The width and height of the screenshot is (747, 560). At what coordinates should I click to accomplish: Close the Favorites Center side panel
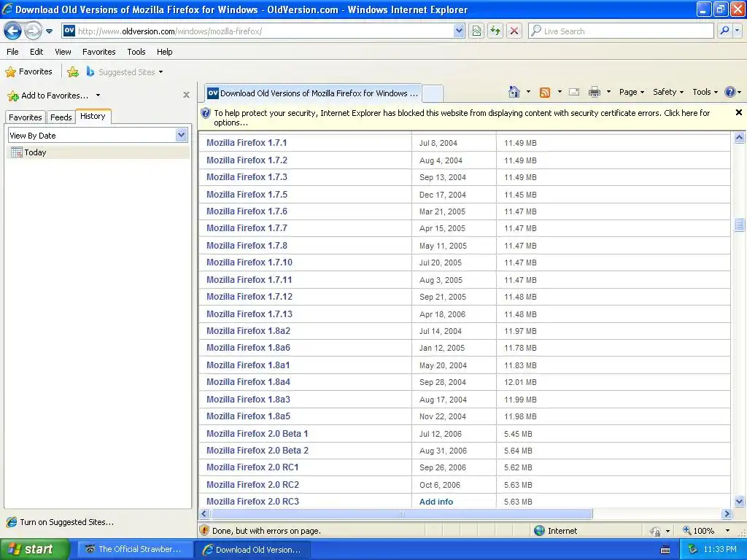[x=186, y=95]
